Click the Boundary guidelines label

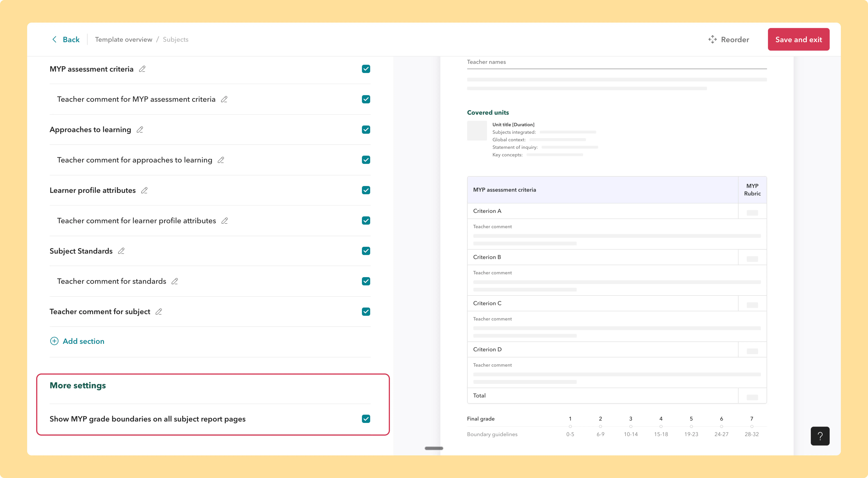[492, 434]
